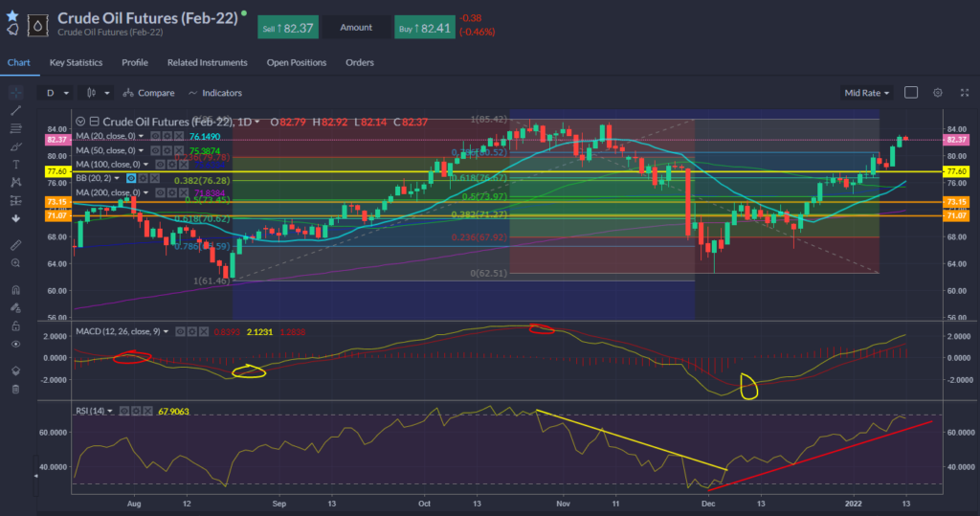The width and height of the screenshot is (980, 516).
Task: Expand the Mid Rate dropdown
Action: click(x=867, y=93)
